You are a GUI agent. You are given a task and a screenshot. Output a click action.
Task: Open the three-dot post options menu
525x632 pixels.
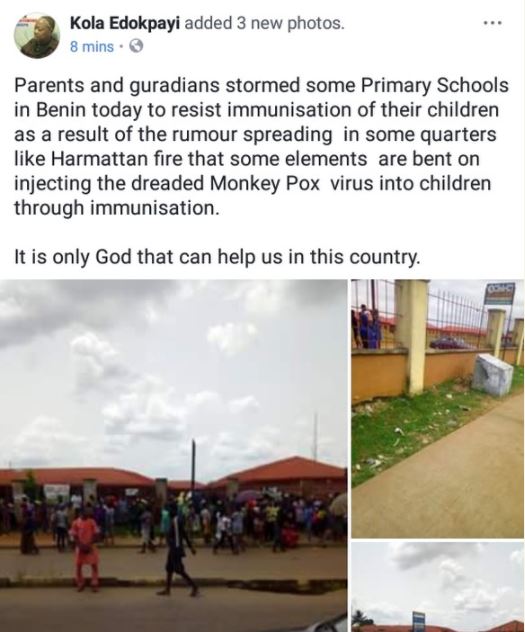point(492,23)
